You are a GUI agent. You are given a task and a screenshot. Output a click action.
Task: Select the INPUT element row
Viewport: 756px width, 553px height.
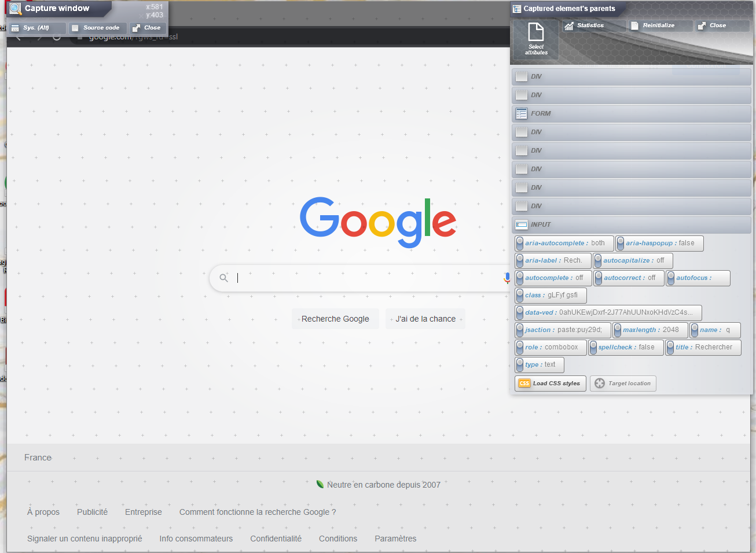632,224
